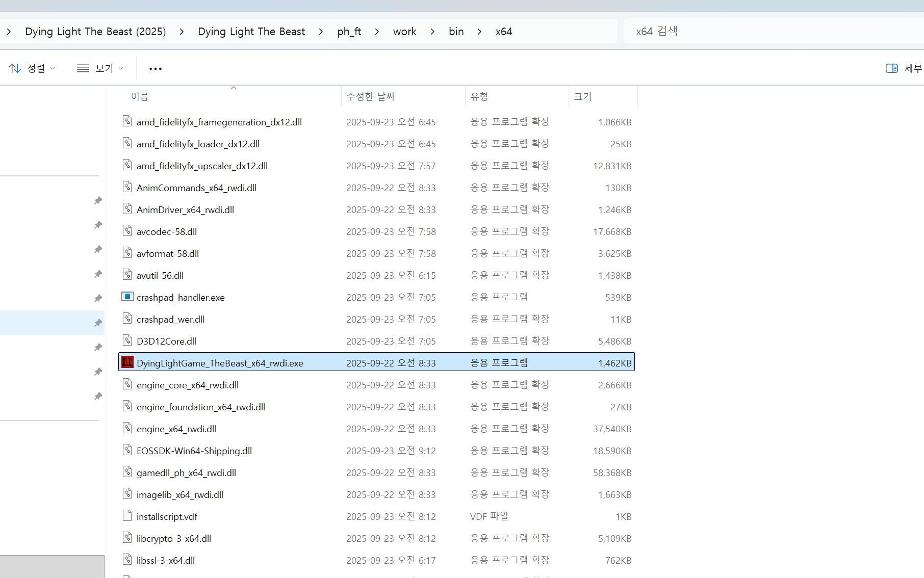Select file name installscript.vdf
The width and height of the screenshot is (924, 578).
pyautogui.click(x=167, y=516)
